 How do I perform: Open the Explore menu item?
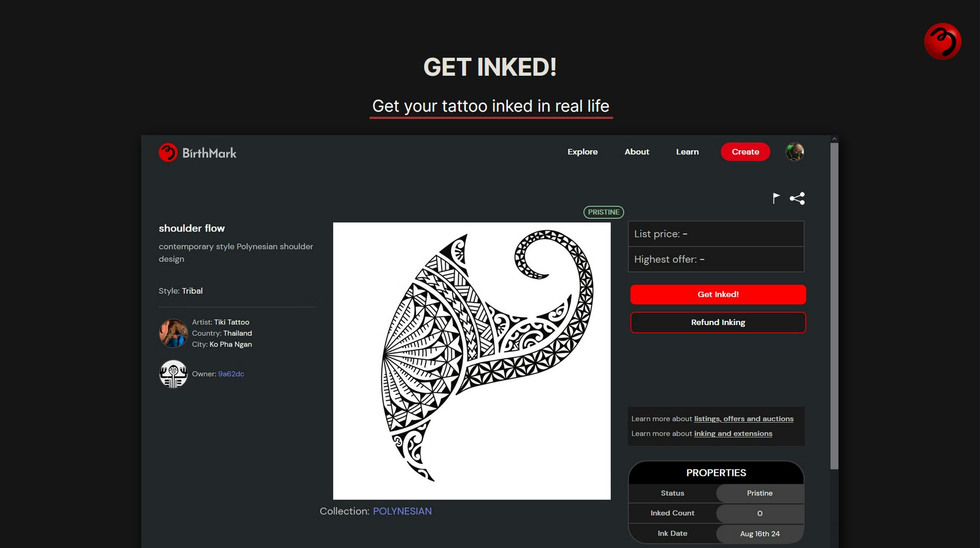point(582,152)
